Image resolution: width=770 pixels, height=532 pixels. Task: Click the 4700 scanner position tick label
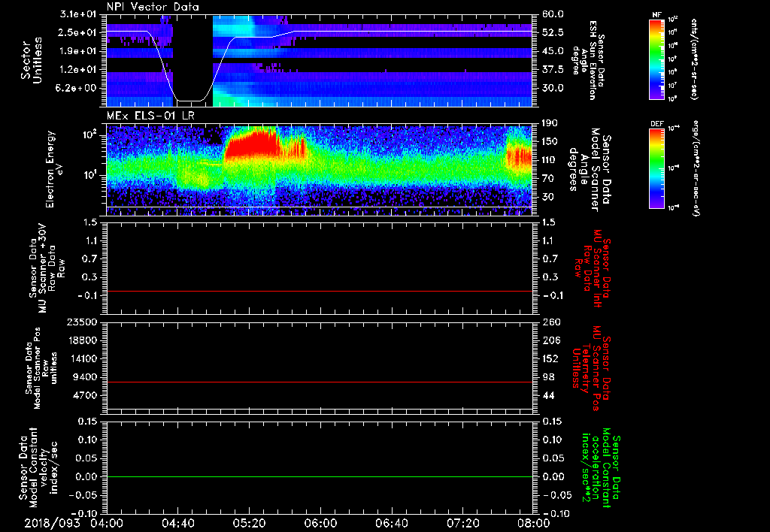point(84,395)
